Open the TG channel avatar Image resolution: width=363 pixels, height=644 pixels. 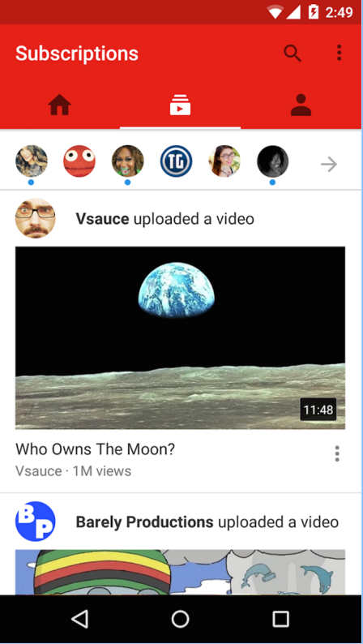[x=176, y=161]
